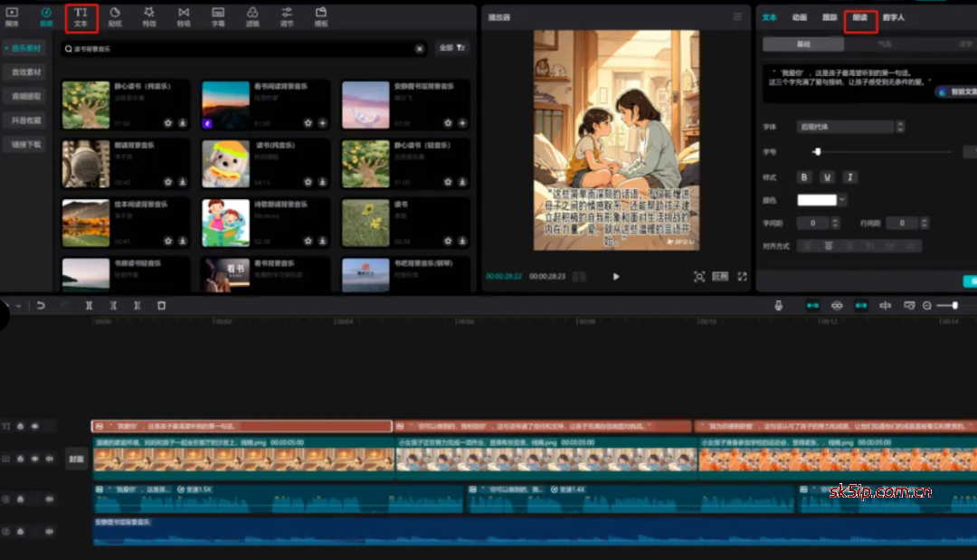Click the 封面 cover button
977x560 pixels.
tap(76, 460)
